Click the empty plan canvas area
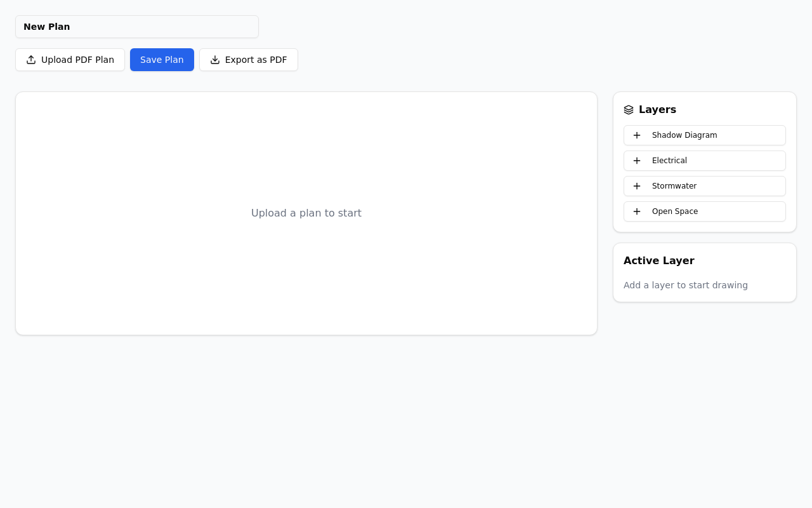 (306, 213)
